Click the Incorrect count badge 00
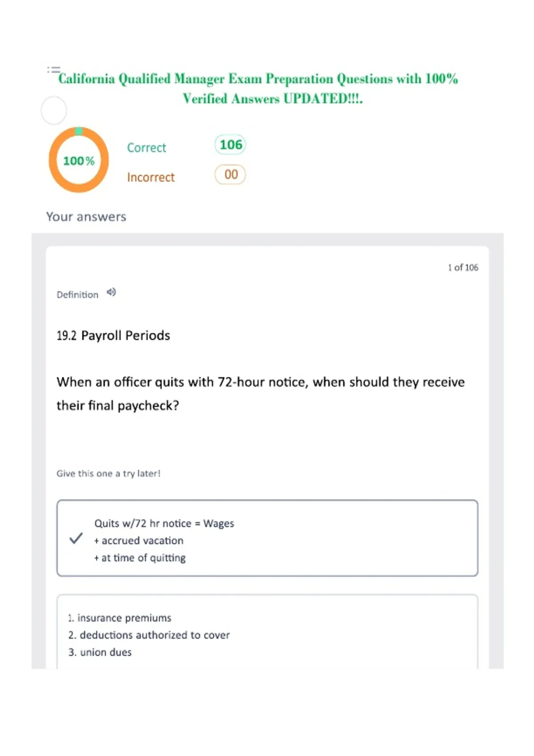534x756 pixels. [x=230, y=174]
